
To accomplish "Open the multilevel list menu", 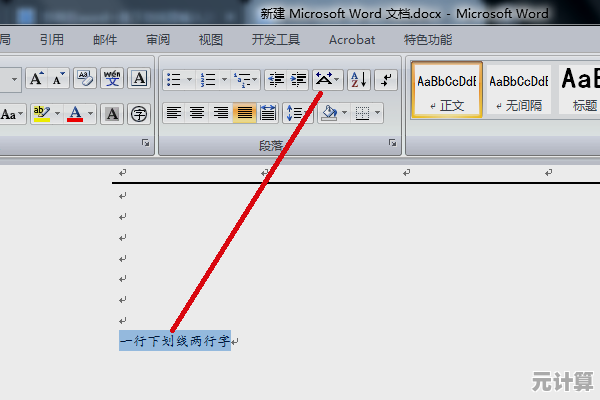I will click(245, 80).
